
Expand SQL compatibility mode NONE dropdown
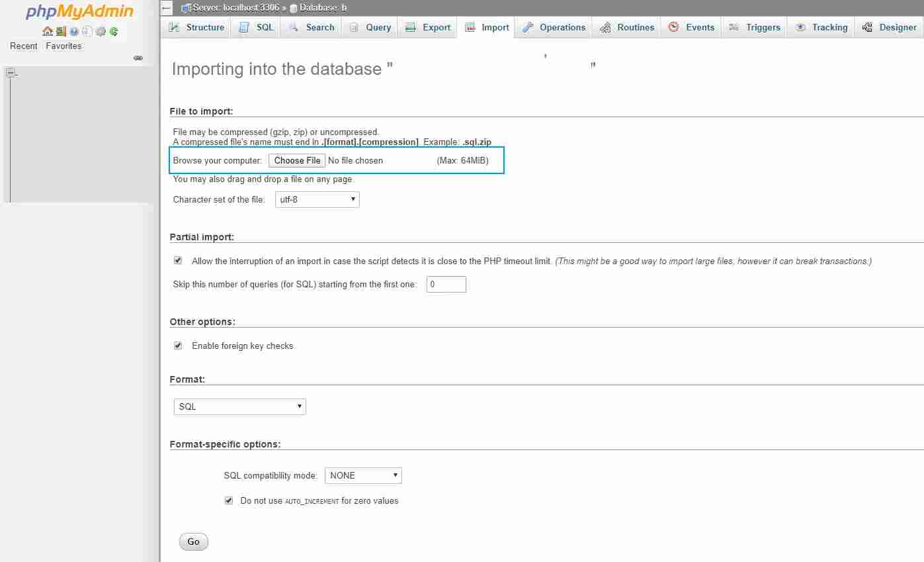coord(363,475)
